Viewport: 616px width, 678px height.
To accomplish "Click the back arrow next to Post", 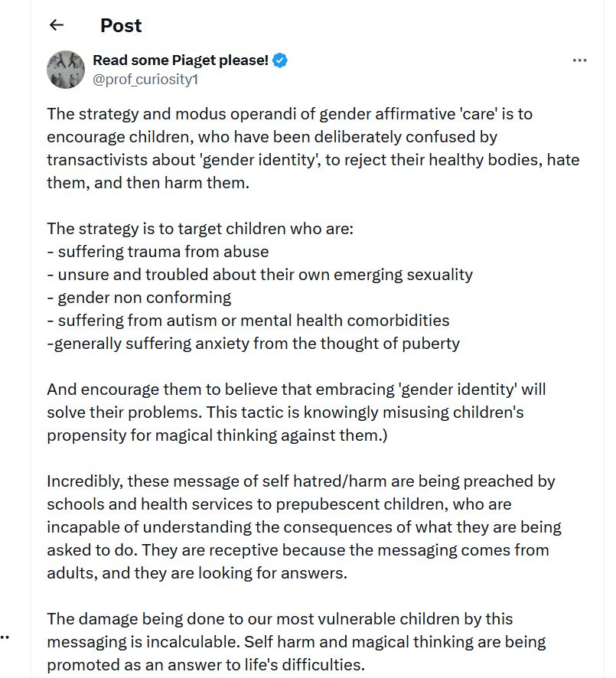I will pos(56,25).
